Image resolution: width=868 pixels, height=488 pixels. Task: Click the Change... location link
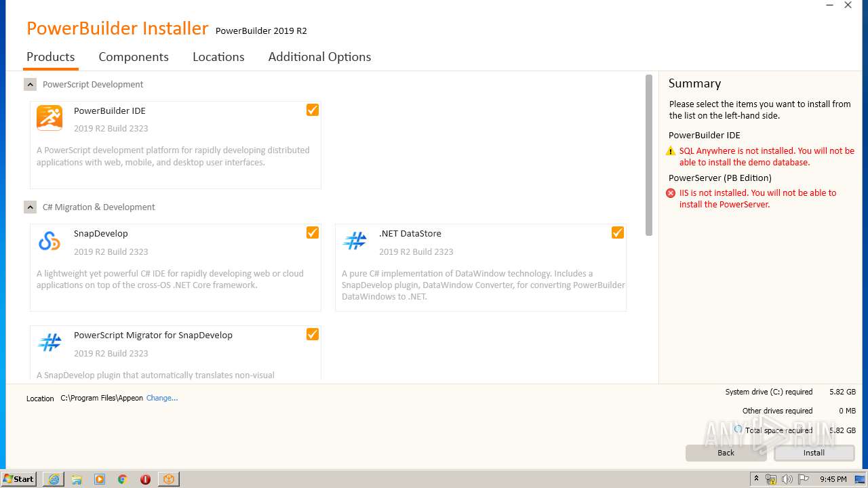(162, 398)
